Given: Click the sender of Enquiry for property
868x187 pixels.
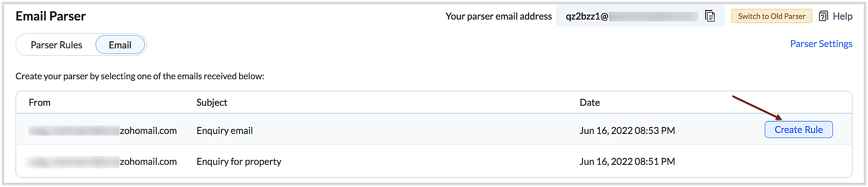Looking at the screenshot, I should point(103,161).
